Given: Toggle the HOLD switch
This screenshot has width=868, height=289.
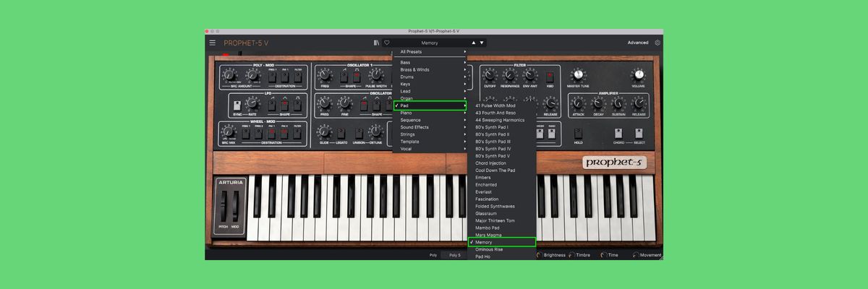Looking at the screenshot, I should pos(578,133).
